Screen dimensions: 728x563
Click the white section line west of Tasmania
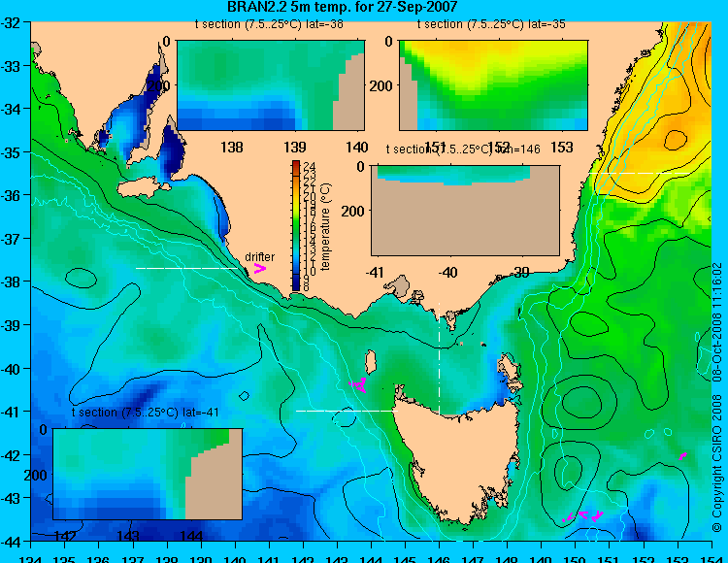(x=347, y=411)
